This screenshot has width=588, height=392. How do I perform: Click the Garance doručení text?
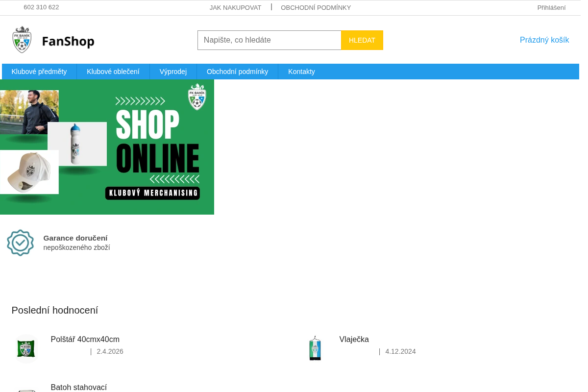point(75,238)
